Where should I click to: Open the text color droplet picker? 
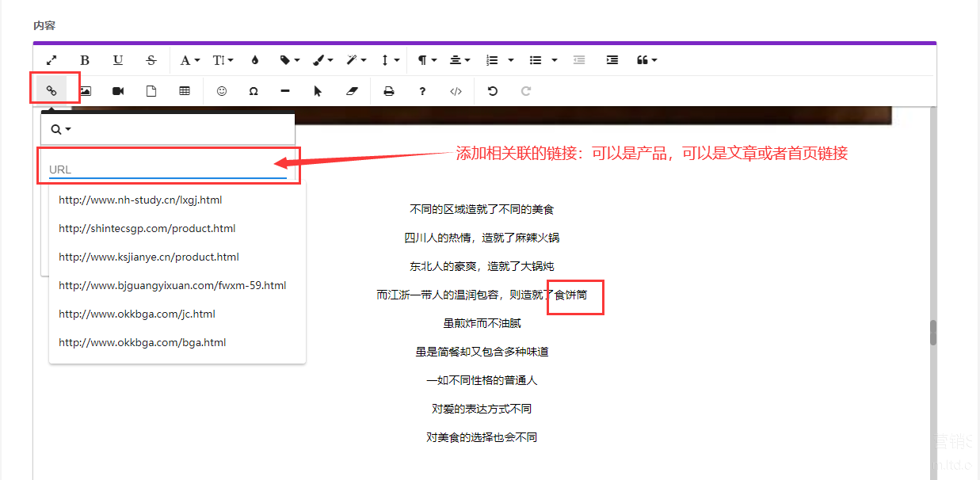pyautogui.click(x=254, y=60)
